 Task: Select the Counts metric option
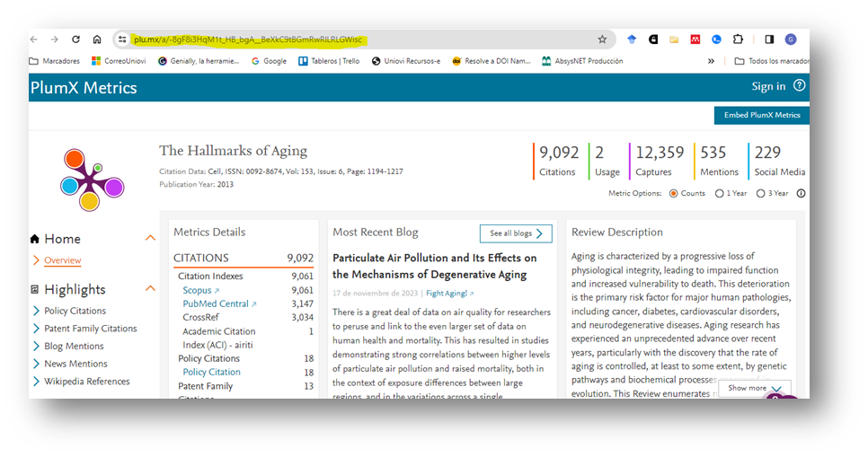pos(673,193)
